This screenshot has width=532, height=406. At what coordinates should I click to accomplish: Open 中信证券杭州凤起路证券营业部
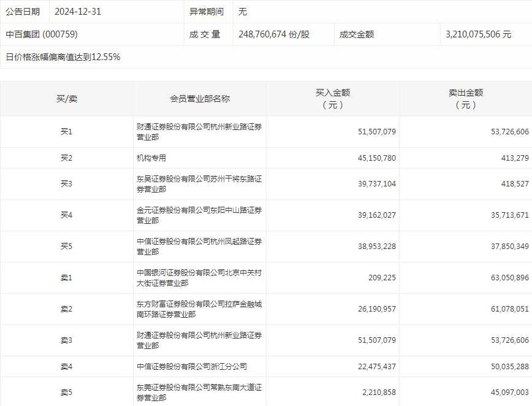pyautogui.click(x=199, y=247)
